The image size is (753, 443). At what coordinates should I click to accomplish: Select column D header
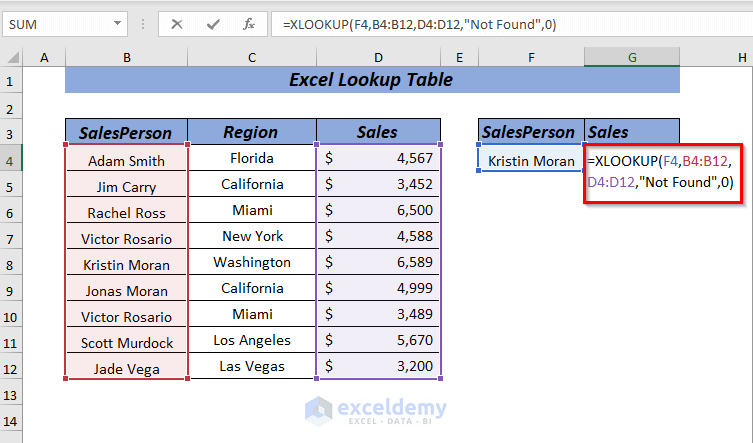[378, 57]
